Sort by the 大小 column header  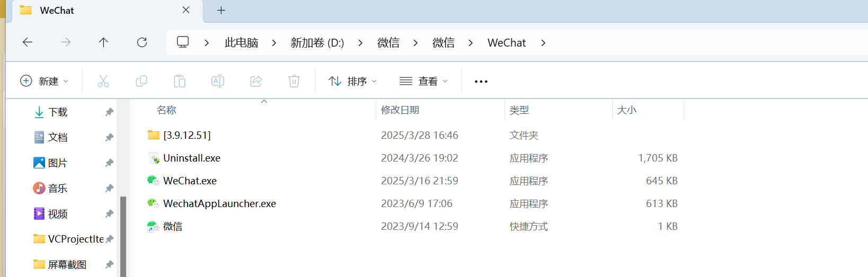(x=627, y=110)
